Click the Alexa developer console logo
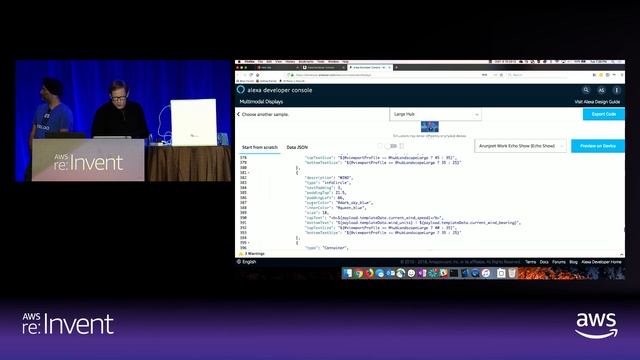 (x=240, y=90)
